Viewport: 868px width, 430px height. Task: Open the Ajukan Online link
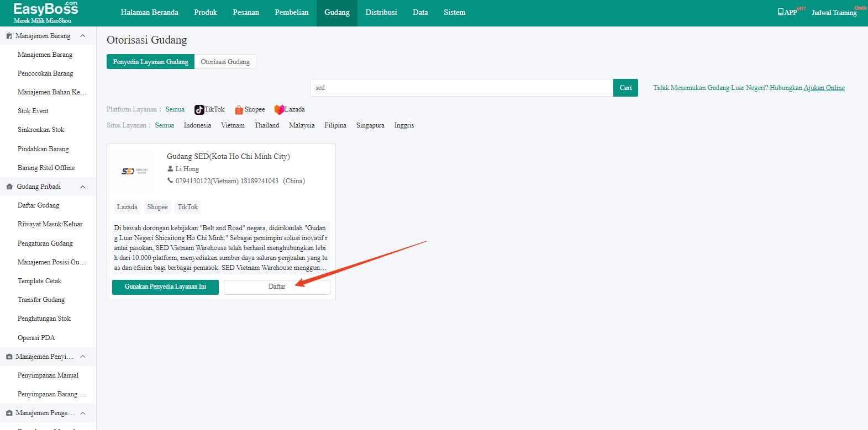(824, 88)
